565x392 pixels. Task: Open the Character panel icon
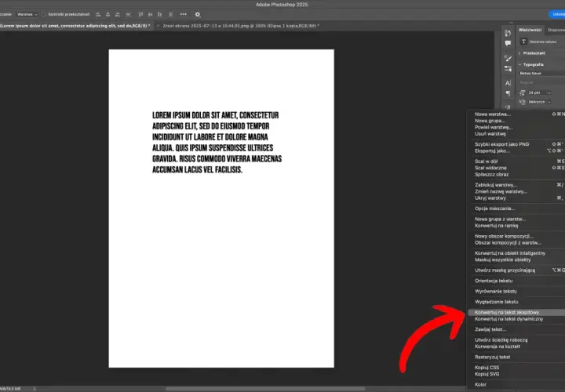(508, 83)
